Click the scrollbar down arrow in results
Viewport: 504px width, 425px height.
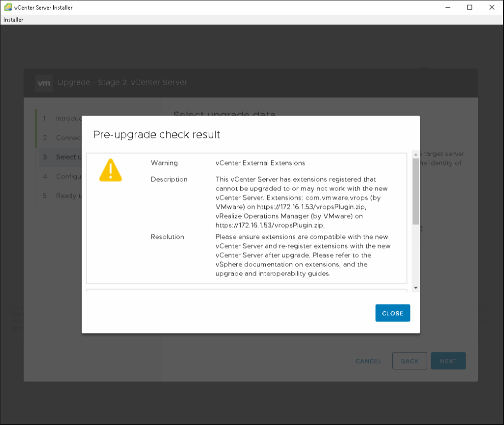click(416, 288)
